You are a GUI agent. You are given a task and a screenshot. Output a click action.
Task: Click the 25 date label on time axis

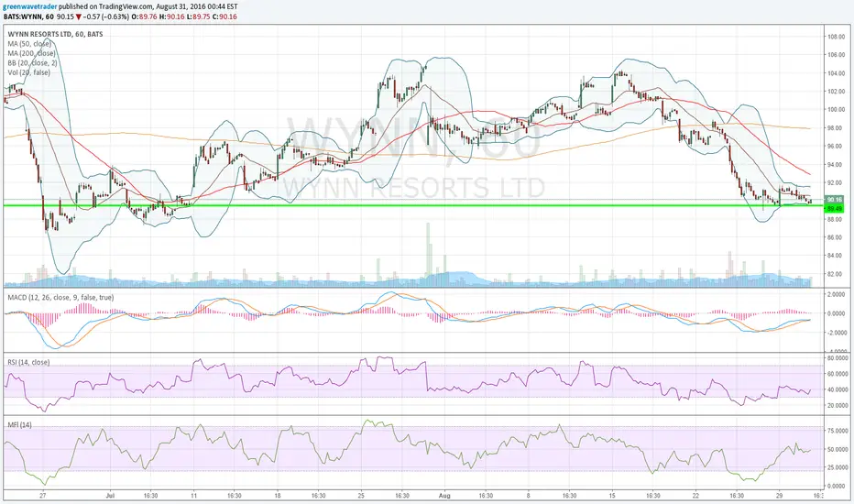[x=361, y=496]
